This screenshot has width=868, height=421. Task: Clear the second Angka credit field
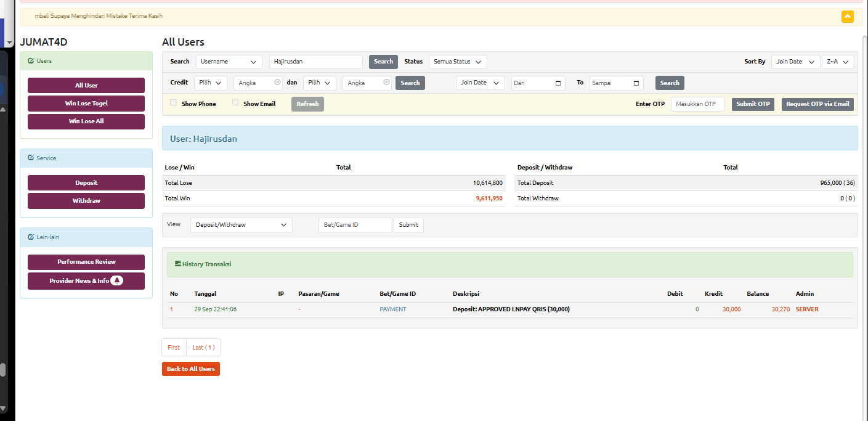pyautogui.click(x=386, y=83)
